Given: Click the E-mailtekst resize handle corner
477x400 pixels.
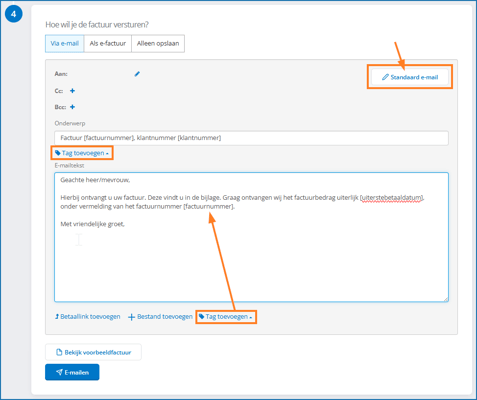Looking at the screenshot, I should [446, 299].
